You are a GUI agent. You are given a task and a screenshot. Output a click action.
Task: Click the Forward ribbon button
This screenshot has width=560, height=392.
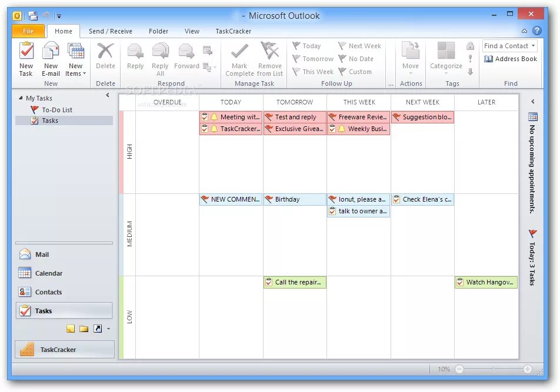pos(186,56)
